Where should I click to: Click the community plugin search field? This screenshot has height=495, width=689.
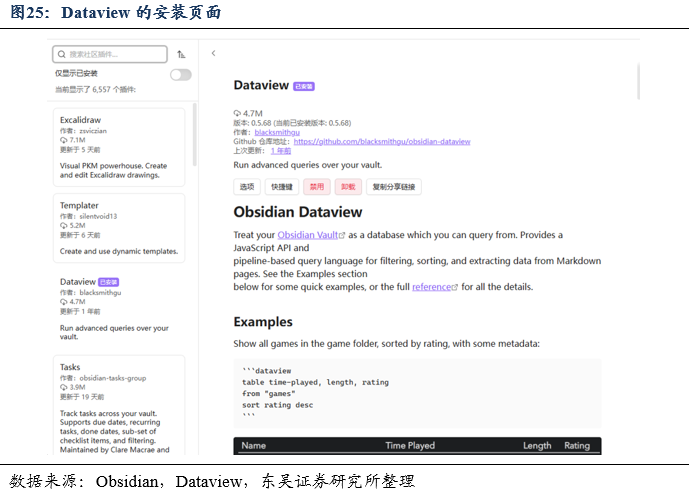point(109,54)
